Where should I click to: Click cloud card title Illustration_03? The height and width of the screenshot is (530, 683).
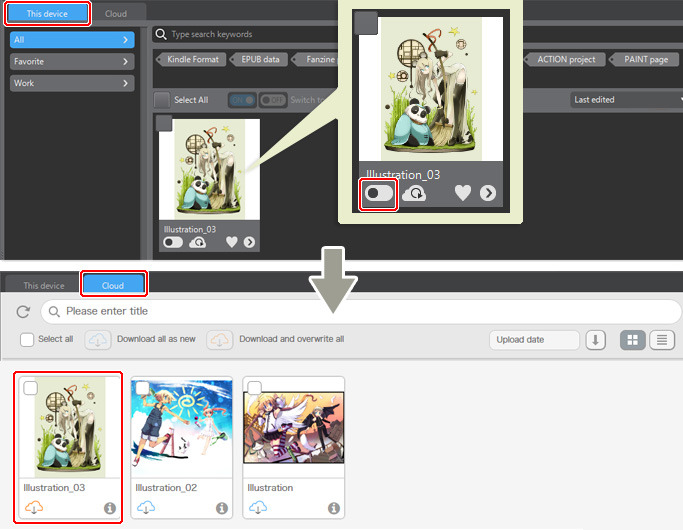54,488
